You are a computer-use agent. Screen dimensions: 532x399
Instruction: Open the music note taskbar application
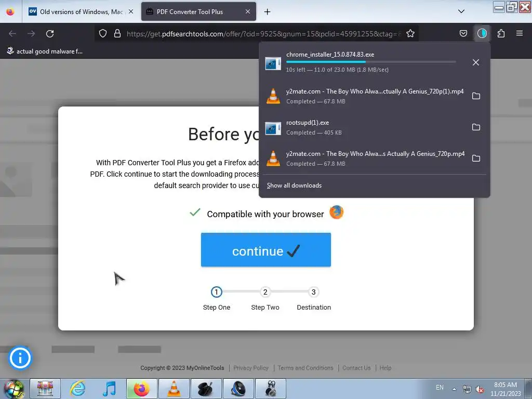[x=109, y=389]
